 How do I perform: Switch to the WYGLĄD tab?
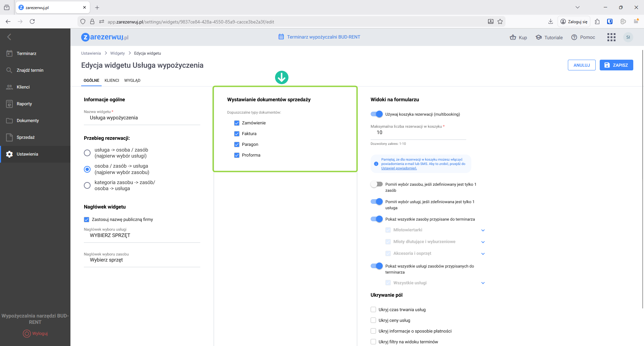coord(132,80)
